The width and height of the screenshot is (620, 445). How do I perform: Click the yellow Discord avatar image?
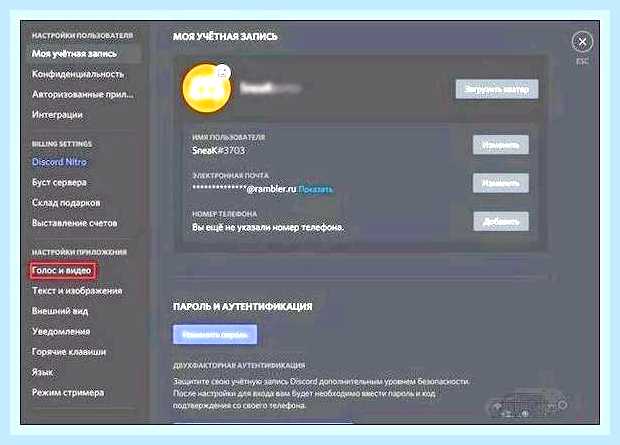206,89
